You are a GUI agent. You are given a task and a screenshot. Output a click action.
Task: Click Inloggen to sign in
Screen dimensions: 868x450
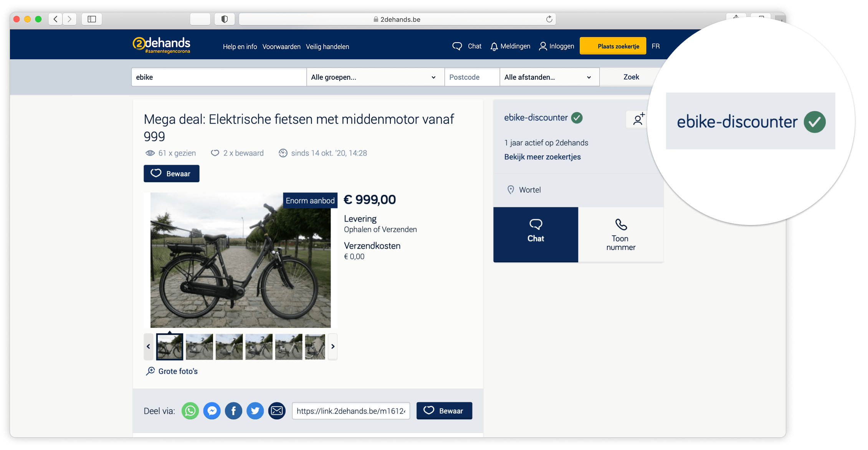click(x=557, y=46)
